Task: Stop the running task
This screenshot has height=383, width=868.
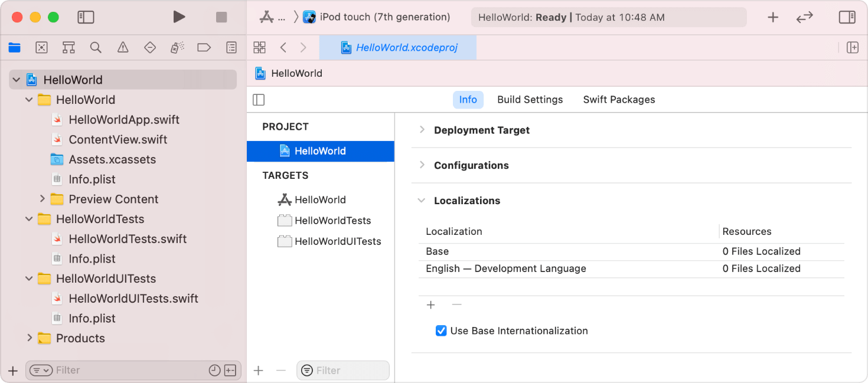Action: pos(221,17)
